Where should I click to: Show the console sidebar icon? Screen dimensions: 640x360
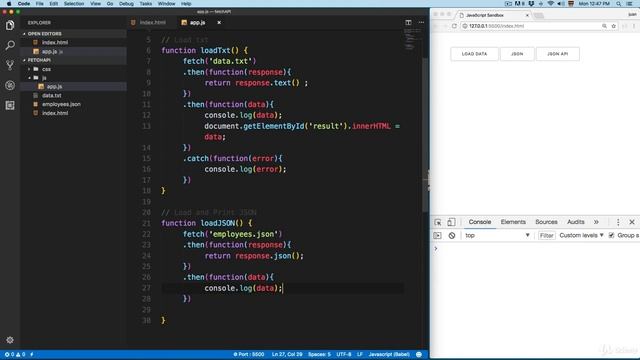tap(438, 236)
